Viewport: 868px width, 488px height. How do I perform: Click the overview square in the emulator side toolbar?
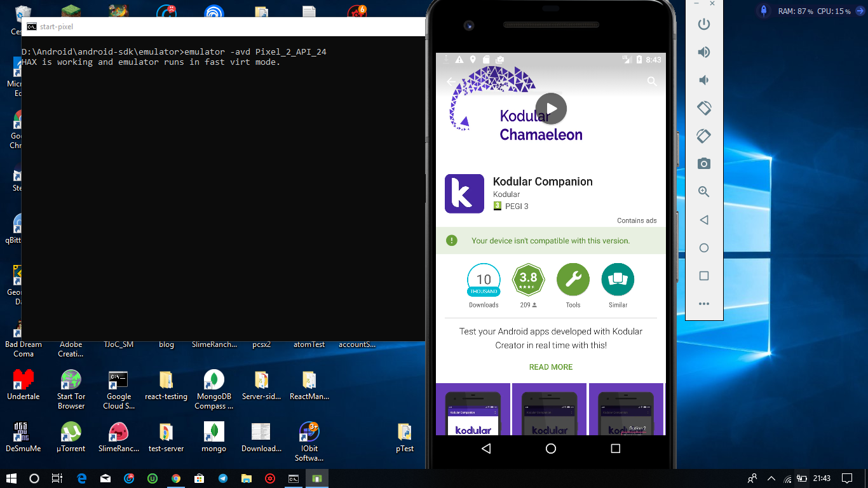coord(703,276)
